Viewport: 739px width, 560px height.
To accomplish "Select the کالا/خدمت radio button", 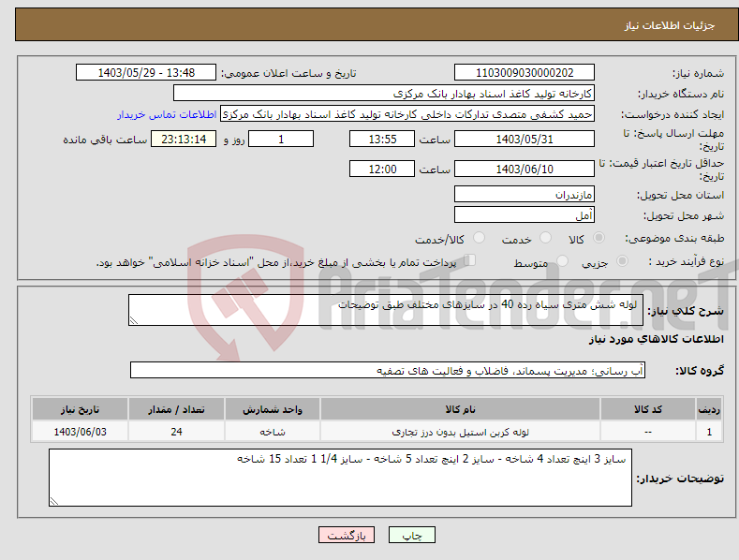I will click(479, 238).
